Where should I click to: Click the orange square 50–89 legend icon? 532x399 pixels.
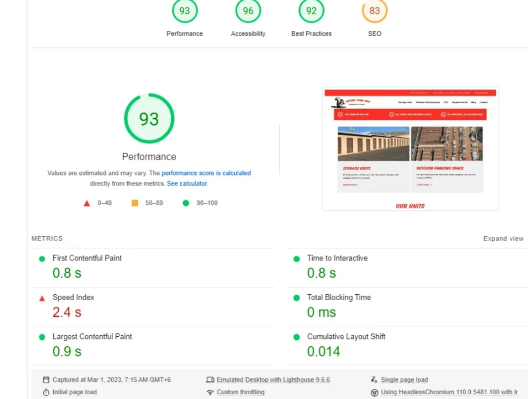135,203
